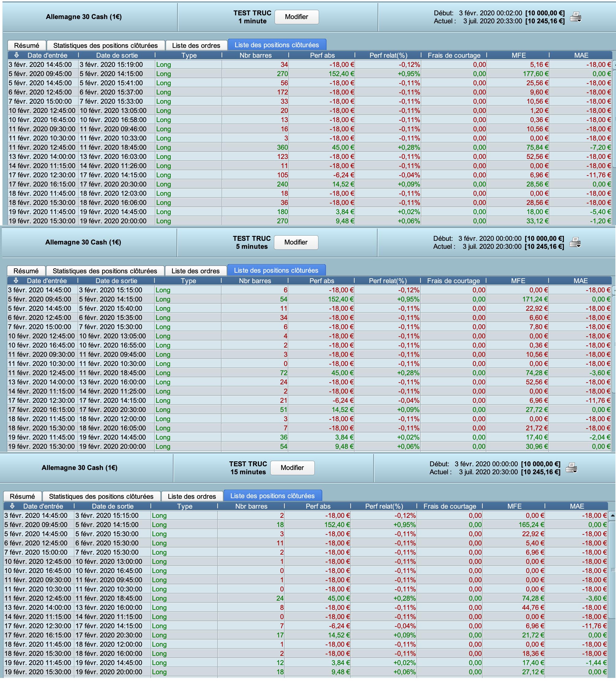This screenshot has height=681, width=616.
Task: Sort 5 minutes table by Nbr barres column
Action: (255, 280)
